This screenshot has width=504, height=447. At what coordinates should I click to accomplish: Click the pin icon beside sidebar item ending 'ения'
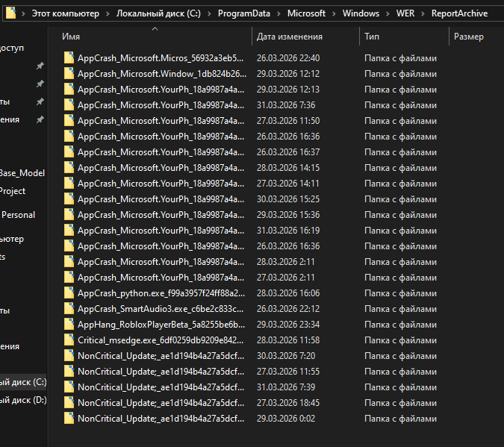(x=40, y=119)
